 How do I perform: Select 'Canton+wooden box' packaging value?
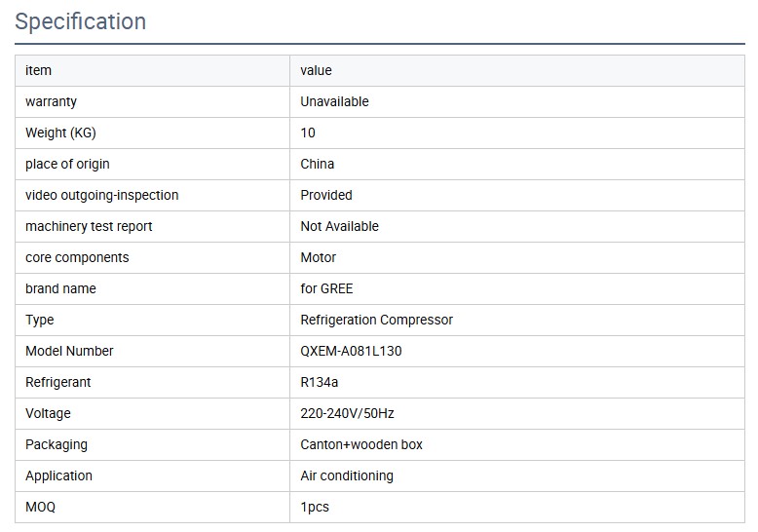pyautogui.click(x=361, y=444)
